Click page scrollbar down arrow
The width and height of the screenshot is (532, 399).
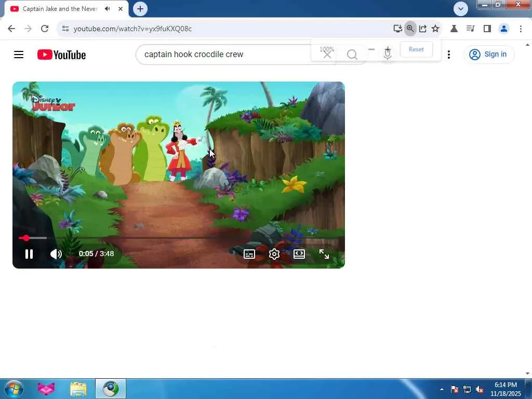click(528, 374)
